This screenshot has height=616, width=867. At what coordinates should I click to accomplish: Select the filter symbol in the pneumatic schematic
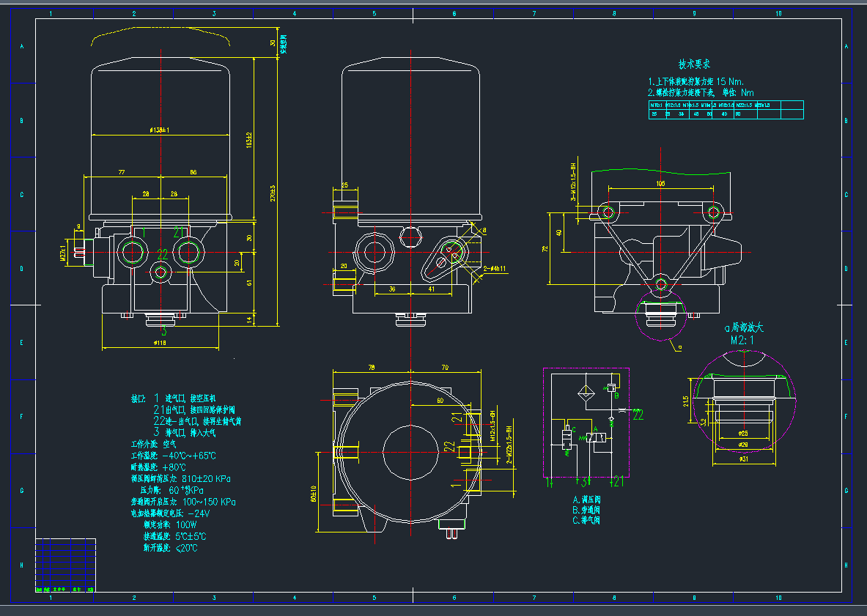tap(586, 392)
